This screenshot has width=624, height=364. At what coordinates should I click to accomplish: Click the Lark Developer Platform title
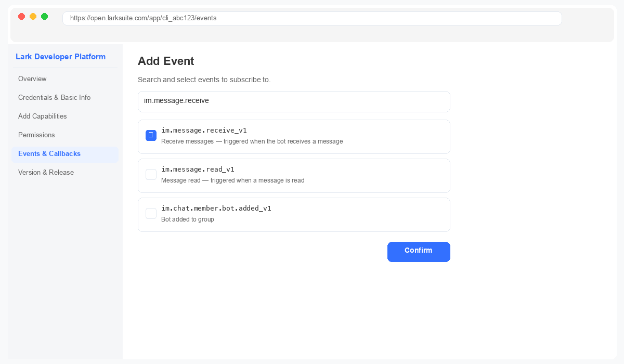point(60,57)
